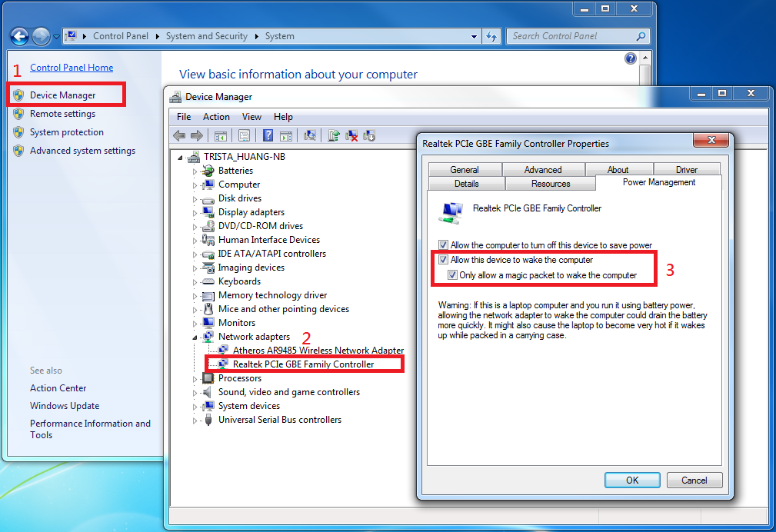
Task: Open the View menu in Device Manager
Action: click(251, 117)
